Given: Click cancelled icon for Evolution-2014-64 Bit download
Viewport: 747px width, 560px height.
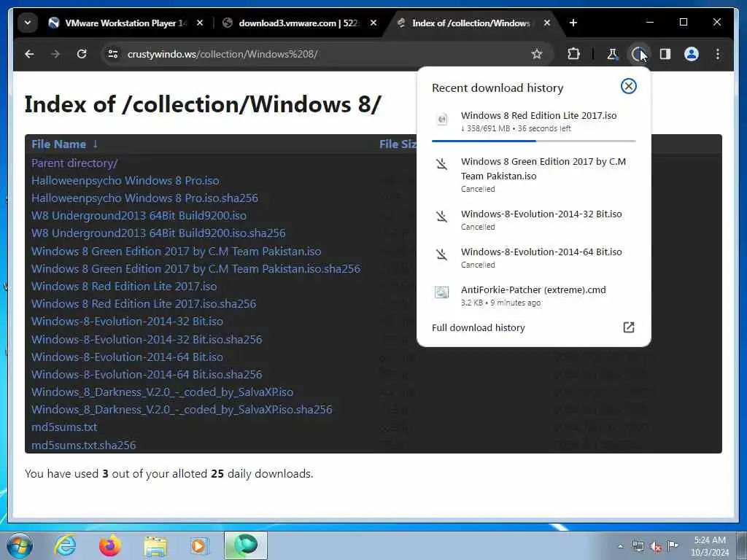Looking at the screenshot, I should point(441,254).
